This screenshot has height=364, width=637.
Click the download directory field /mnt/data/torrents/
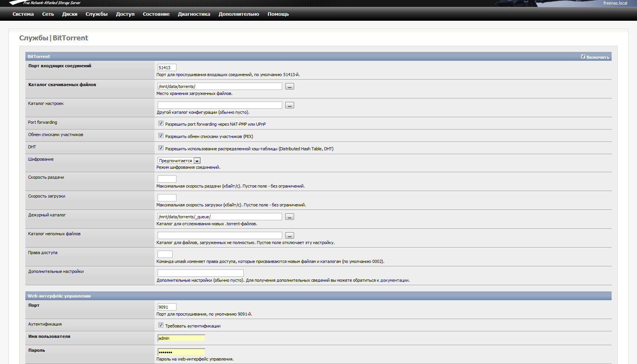coord(220,86)
